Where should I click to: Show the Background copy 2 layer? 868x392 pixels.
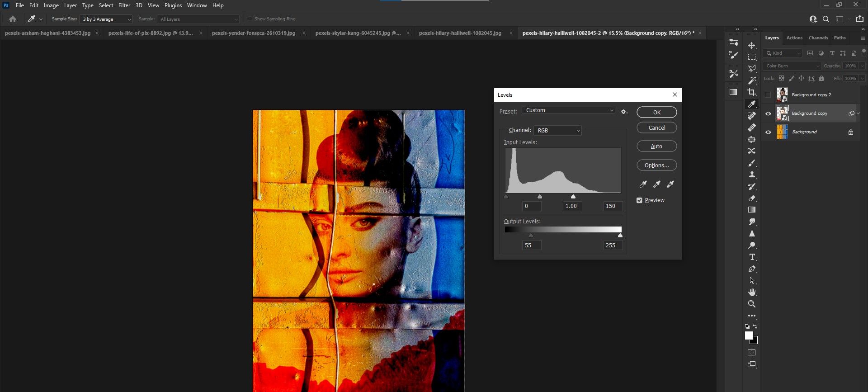(768, 95)
